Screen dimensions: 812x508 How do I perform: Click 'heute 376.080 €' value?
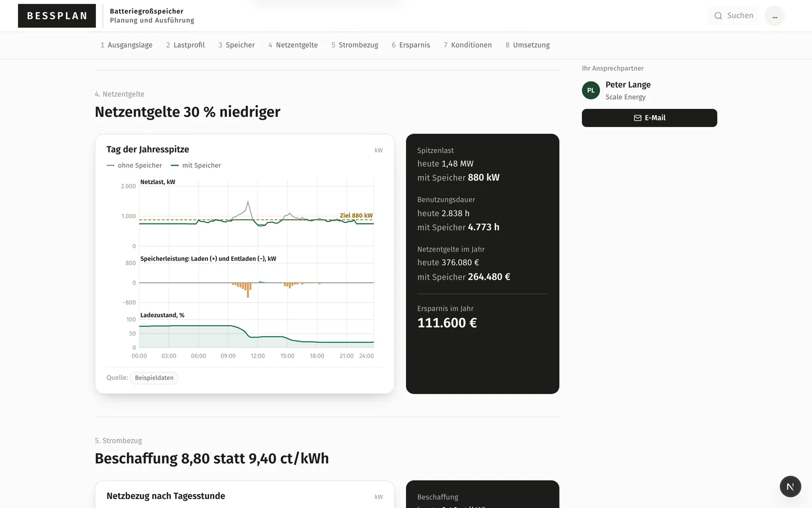(x=448, y=263)
